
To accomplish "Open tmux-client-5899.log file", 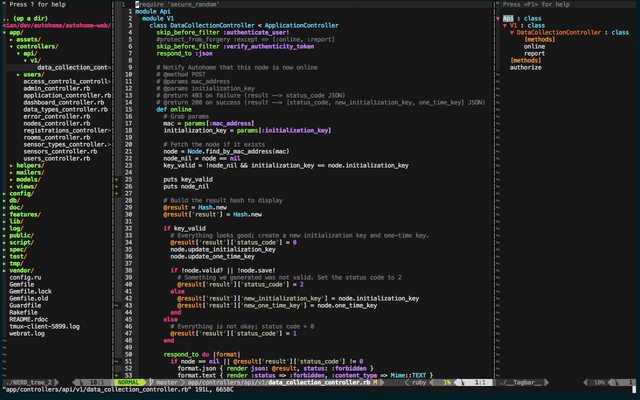I will tap(44, 327).
